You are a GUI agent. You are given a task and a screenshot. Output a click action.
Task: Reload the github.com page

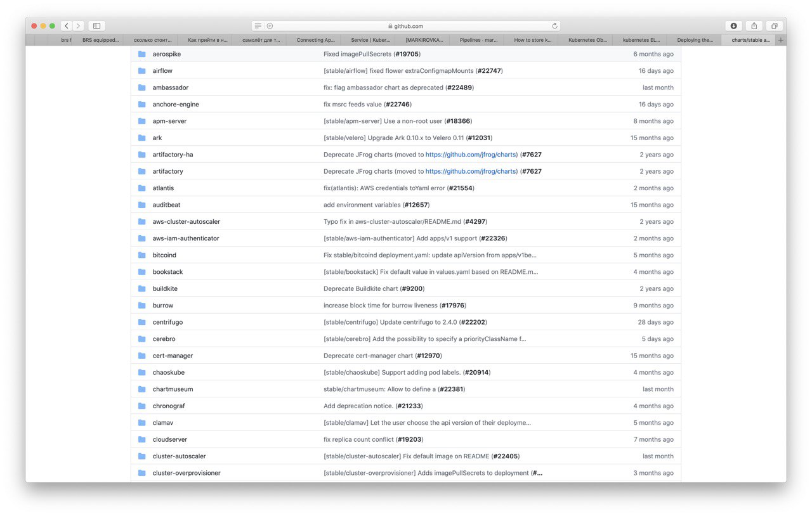tap(554, 26)
